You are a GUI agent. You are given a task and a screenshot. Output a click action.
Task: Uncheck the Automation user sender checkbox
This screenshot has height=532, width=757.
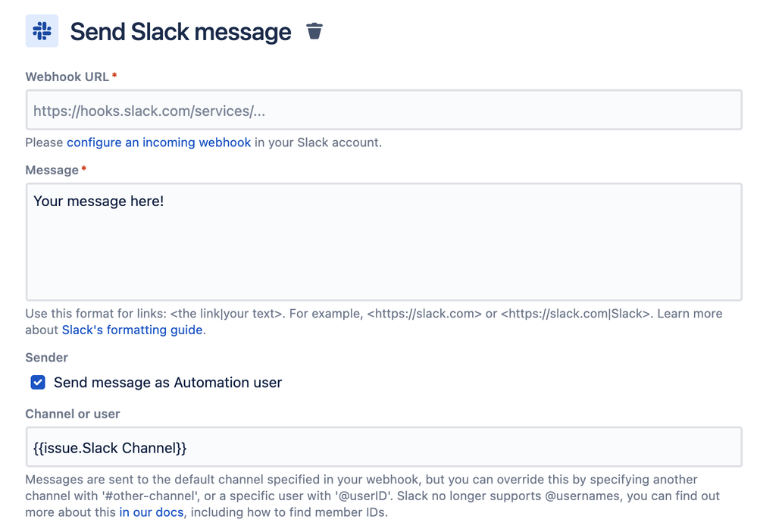(38, 383)
